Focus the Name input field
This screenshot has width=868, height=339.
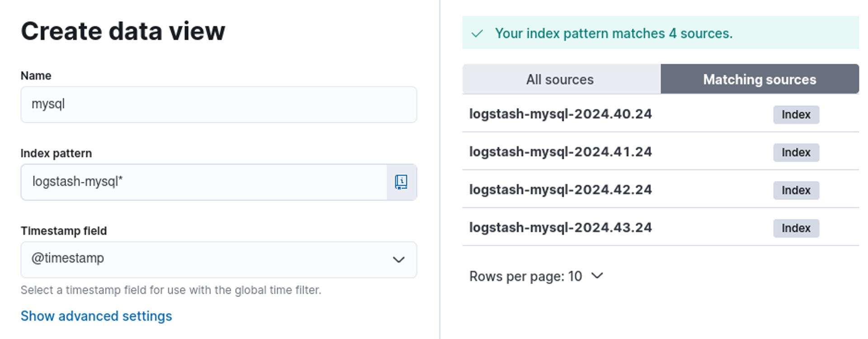[x=218, y=105]
